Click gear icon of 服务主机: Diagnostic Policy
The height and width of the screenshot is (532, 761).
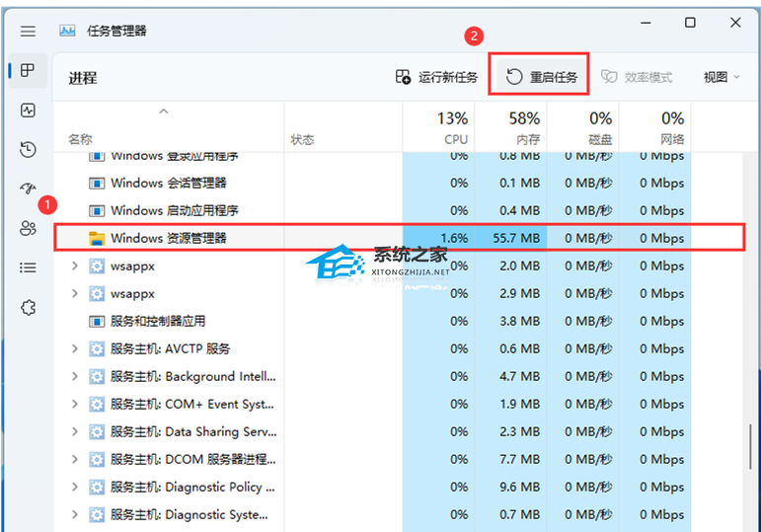pos(97,487)
